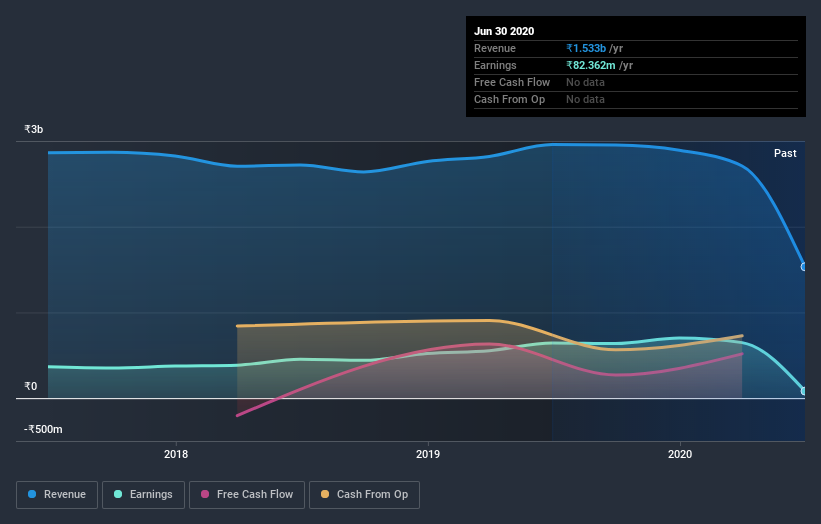Click the Free Cash Flow 'No data' tooltip row
This screenshot has height=524, width=821.
click(636, 83)
